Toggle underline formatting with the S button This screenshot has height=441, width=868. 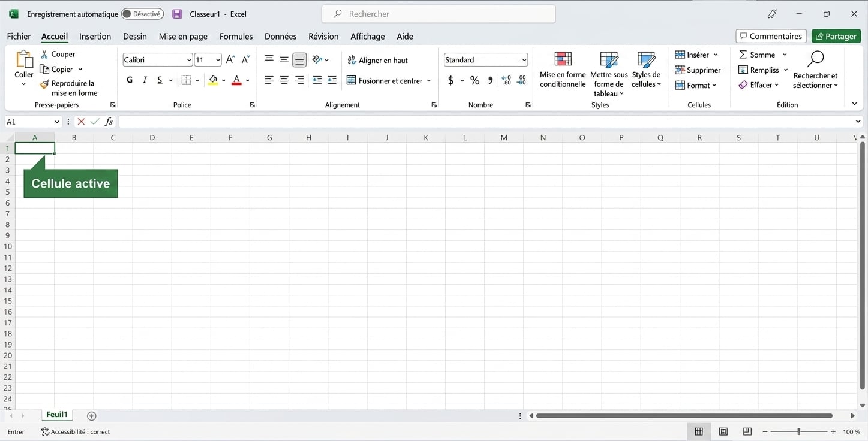(160, 80)
